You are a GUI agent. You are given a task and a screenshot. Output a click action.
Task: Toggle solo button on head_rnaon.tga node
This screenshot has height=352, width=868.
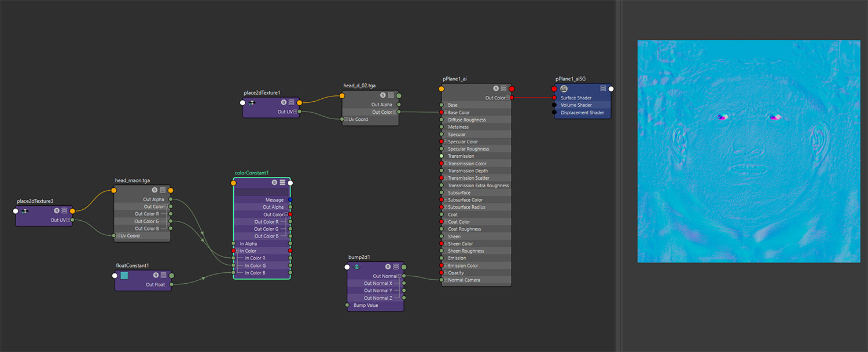pos(155,190)
